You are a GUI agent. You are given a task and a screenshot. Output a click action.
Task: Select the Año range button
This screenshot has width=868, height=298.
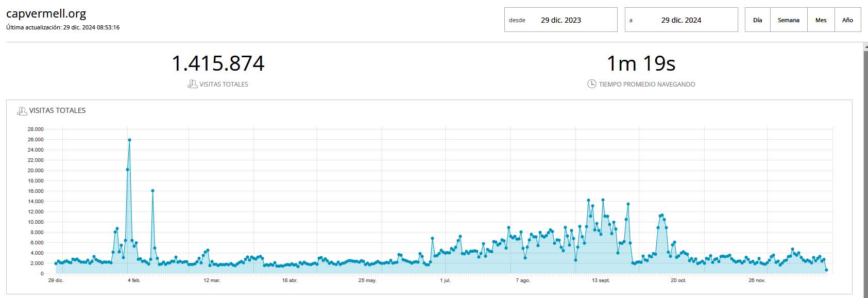point(847,20)
